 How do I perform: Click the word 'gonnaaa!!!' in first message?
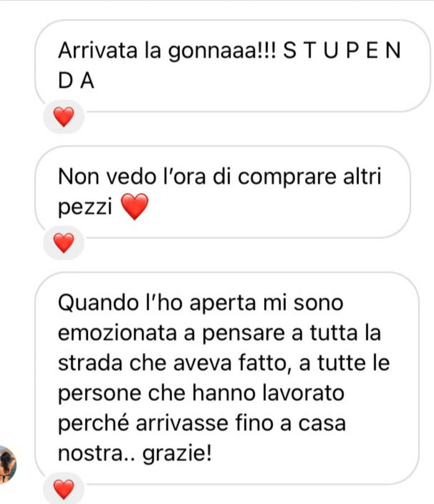coord(222,52)
